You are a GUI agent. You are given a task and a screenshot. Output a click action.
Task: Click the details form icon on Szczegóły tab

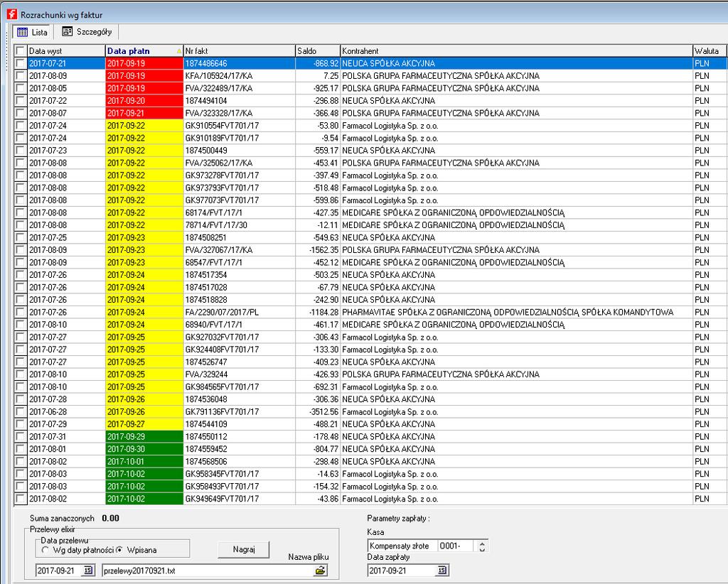(x=68, y=31)
